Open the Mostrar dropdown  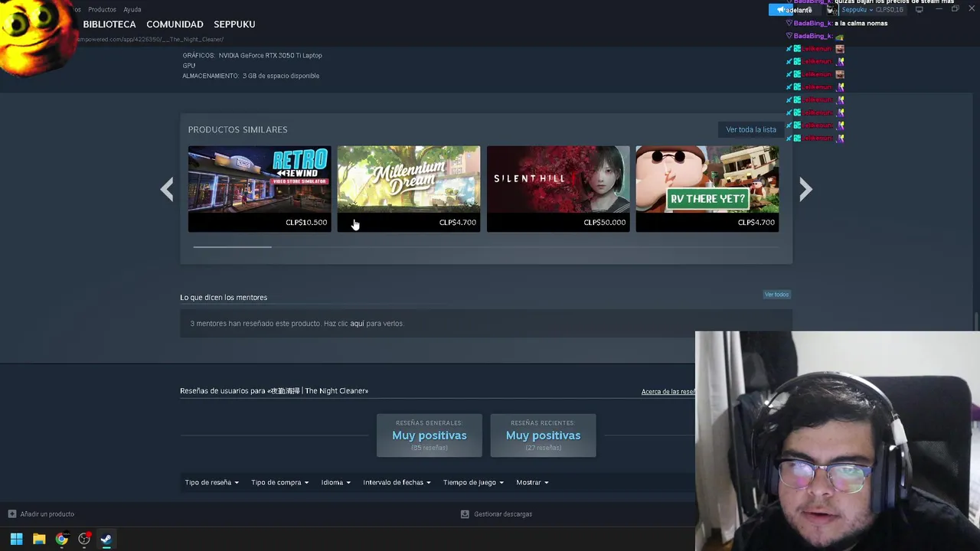[x=532, y=483]
